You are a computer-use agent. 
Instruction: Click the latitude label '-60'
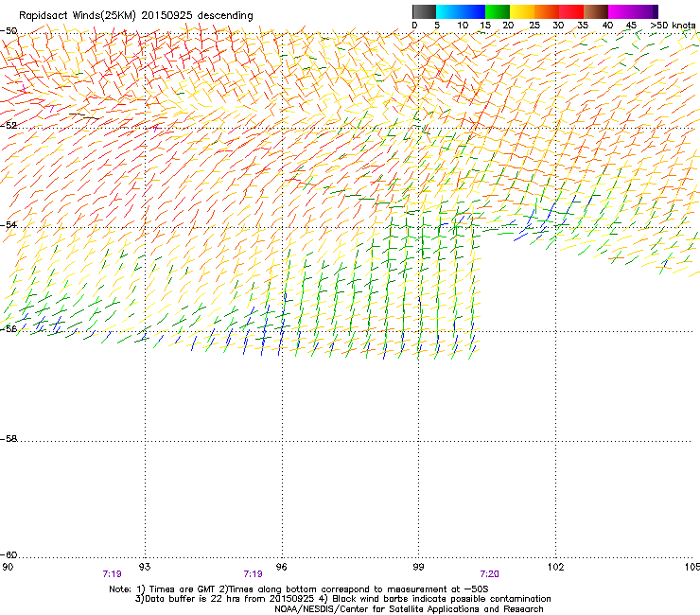click(9, 554)
